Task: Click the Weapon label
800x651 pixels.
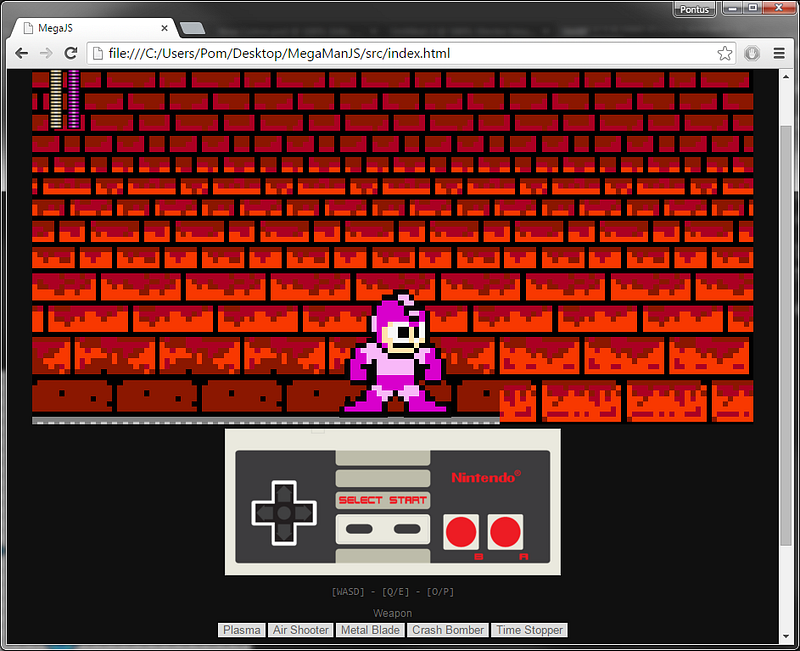Action: tap(392, 613)
